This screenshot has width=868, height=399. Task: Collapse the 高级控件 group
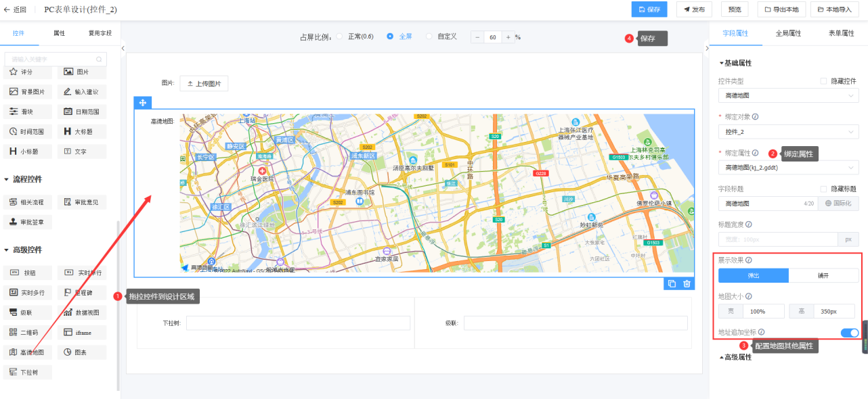tap(7, 250)
